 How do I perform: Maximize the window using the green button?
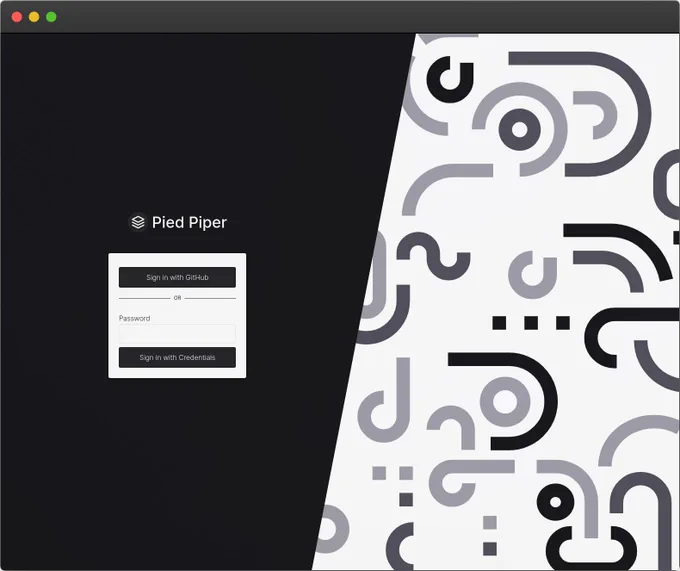click(x=51, y=17)
